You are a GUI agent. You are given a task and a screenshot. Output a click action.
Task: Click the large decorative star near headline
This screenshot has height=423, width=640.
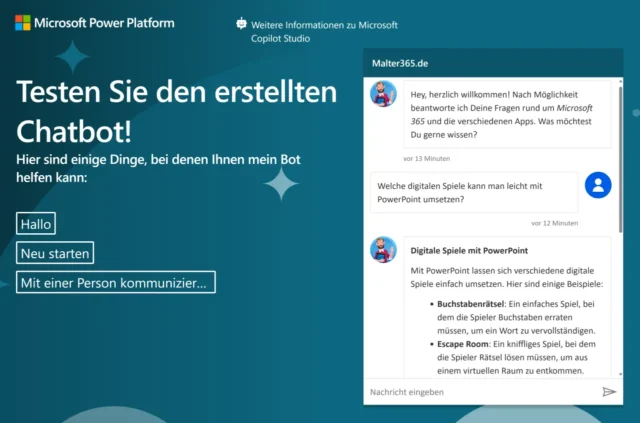pos(281,184)
